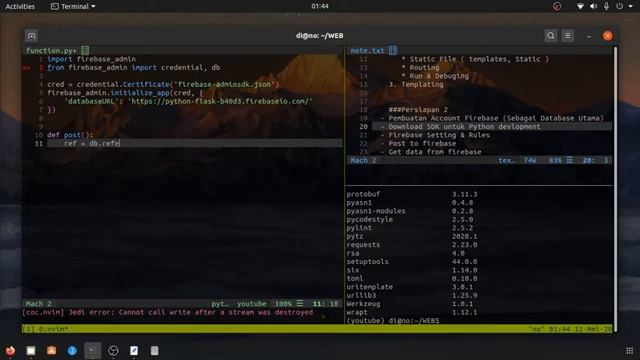This screenshot has height=360, width=640.
Task: Open the text editor icon in the dock
Action: (134, 351)
